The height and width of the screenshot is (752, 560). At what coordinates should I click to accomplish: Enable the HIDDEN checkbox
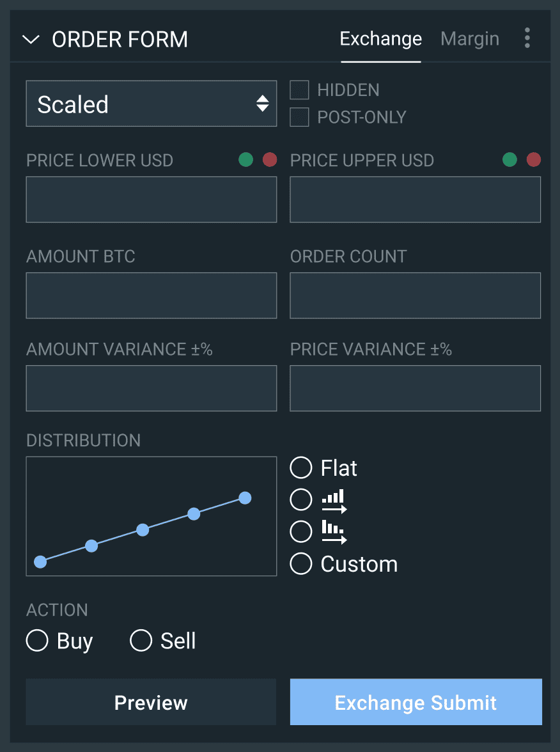300,90
